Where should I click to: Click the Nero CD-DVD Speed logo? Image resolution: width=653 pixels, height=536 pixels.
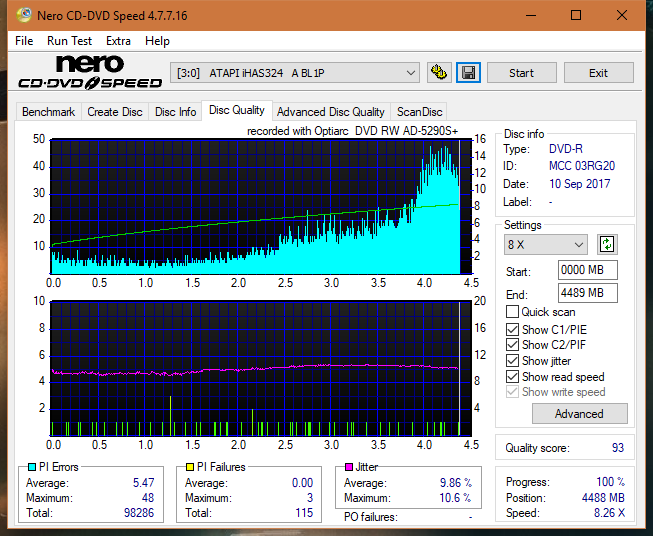pyautogui.click(x=90, y=72)
